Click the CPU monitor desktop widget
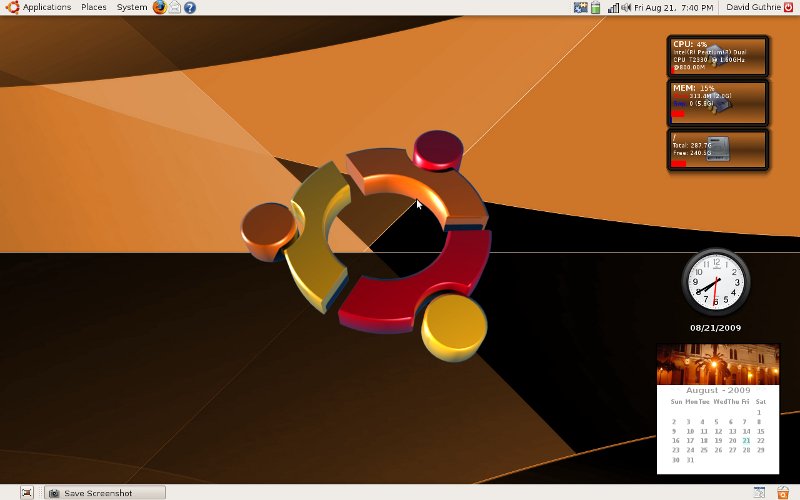Screen dimensions: 800x500 tap(718, 56)
